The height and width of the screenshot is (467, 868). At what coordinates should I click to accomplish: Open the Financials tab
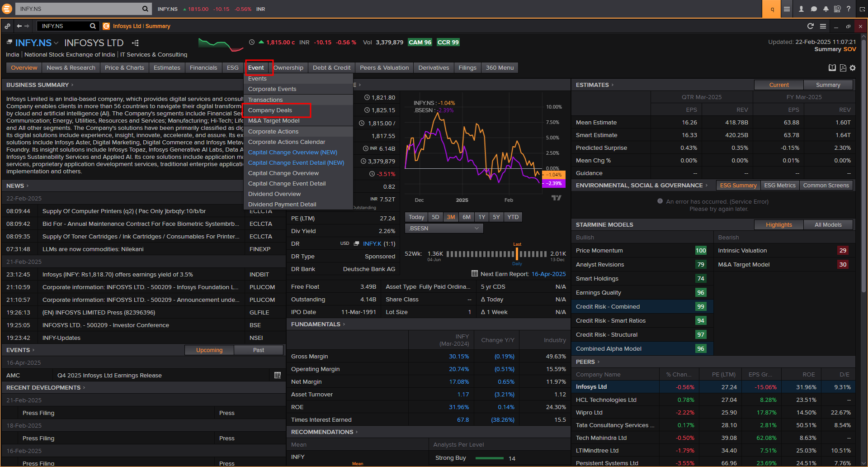(x=203, y=68)
